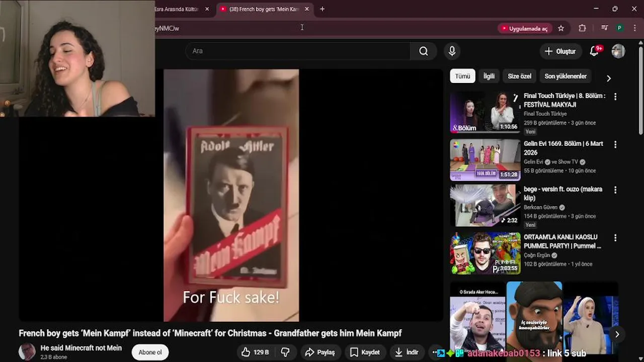The image size is (644, 362).
Task: Open the browser extensions puzzle icon
Action: point(582,28)
